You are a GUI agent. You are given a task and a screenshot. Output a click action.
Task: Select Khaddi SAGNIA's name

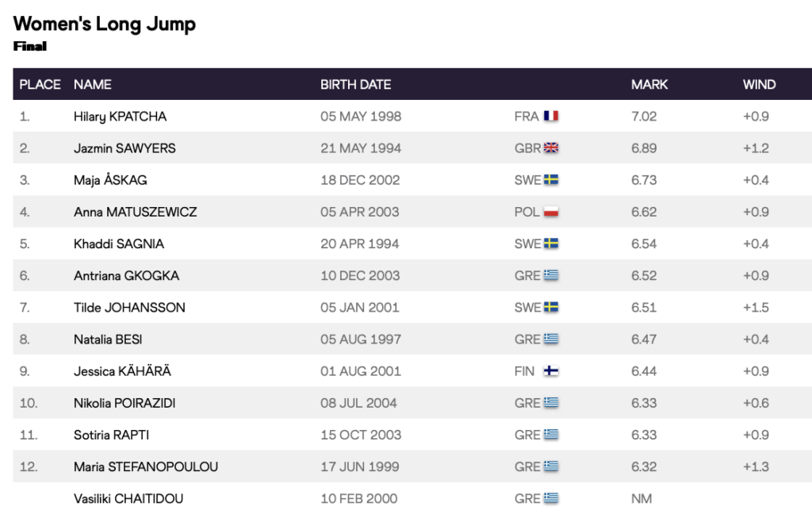(x=119, y=244)
